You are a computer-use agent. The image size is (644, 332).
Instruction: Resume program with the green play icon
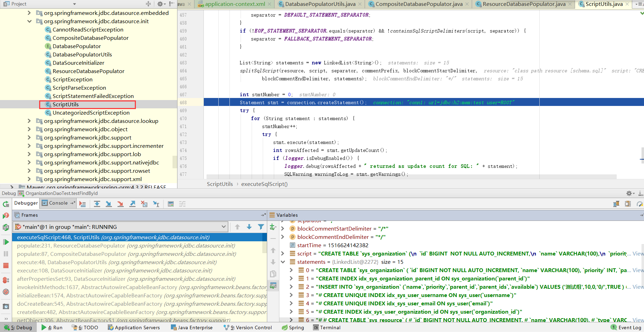tap(6, 242)
